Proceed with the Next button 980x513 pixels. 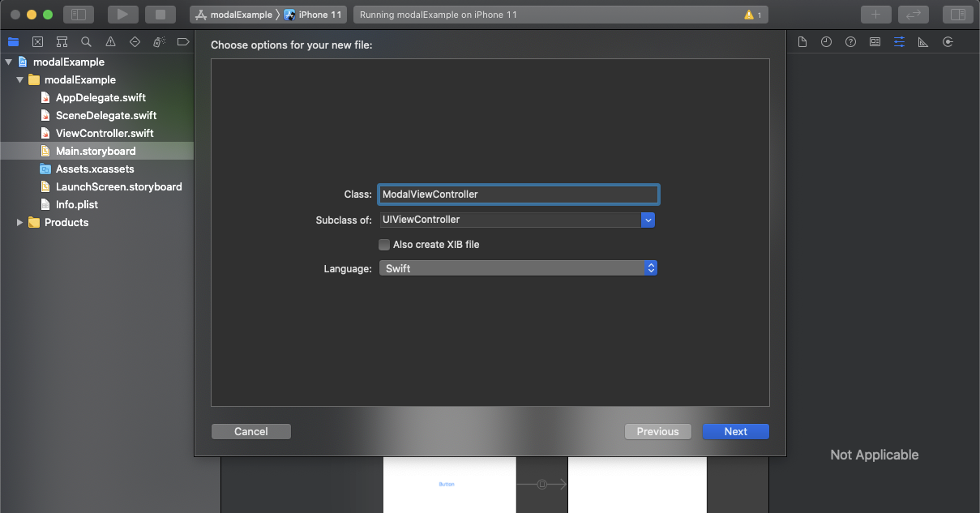coord(736,432)
